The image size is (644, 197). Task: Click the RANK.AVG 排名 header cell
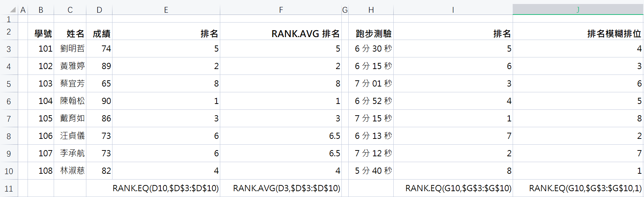281,32
